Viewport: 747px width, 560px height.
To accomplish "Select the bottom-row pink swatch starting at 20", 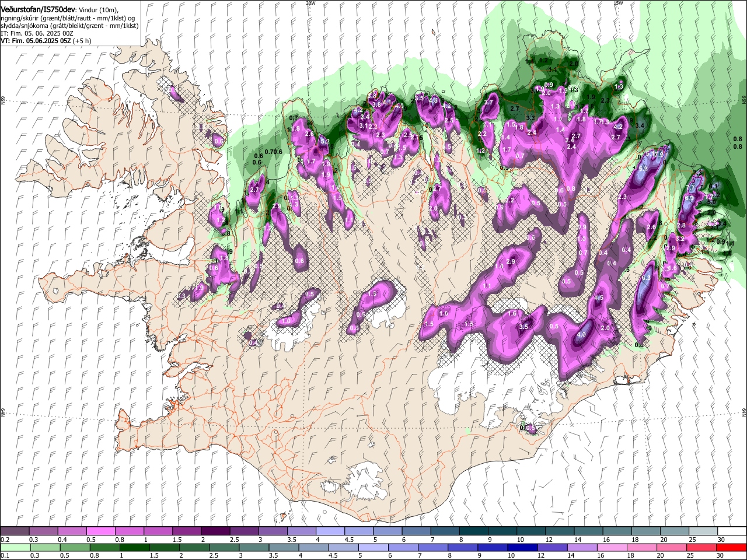I will (x=671, y=547).
